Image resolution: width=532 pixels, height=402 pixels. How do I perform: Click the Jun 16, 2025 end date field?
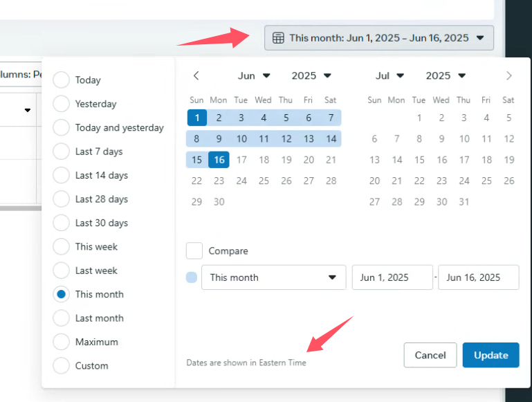(x=479, y=277)
